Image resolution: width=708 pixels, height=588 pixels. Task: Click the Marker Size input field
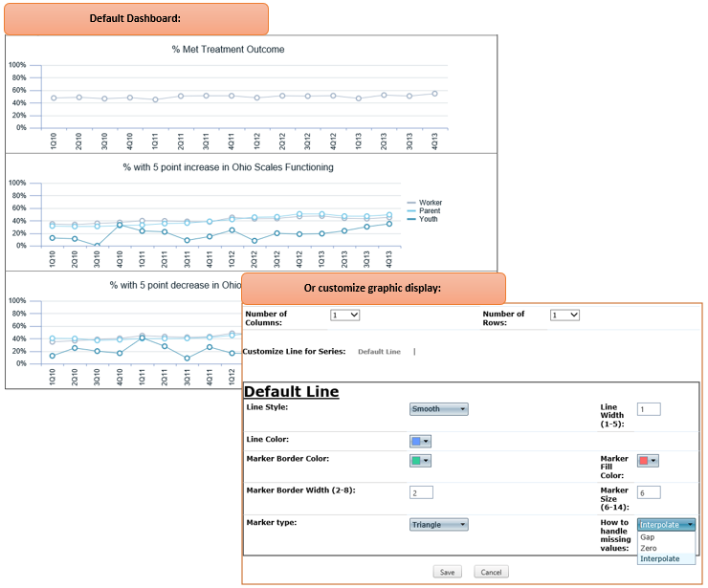tap(649, 492)
